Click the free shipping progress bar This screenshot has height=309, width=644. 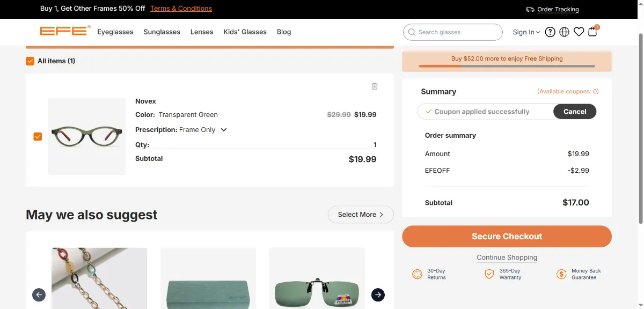(507, 66)
